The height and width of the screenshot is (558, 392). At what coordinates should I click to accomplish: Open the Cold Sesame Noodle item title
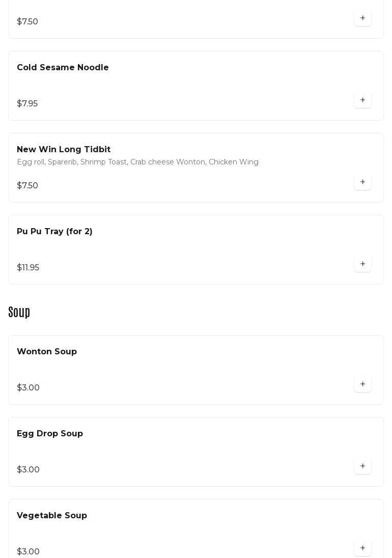click(x=63, y=68)
